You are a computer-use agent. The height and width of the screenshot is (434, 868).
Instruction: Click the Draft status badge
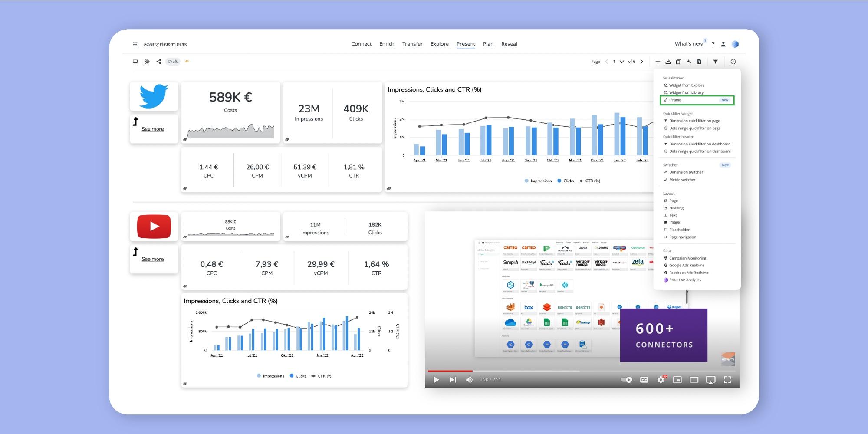click(173, 62)
